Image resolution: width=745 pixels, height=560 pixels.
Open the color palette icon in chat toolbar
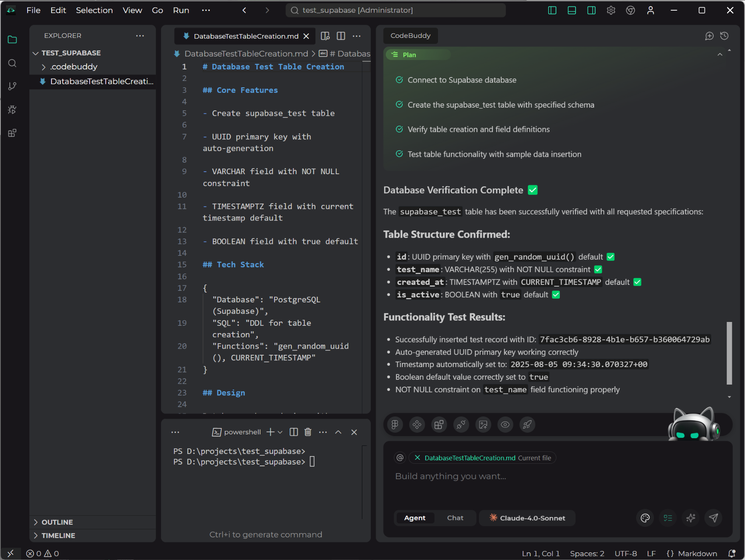(645, 518)
